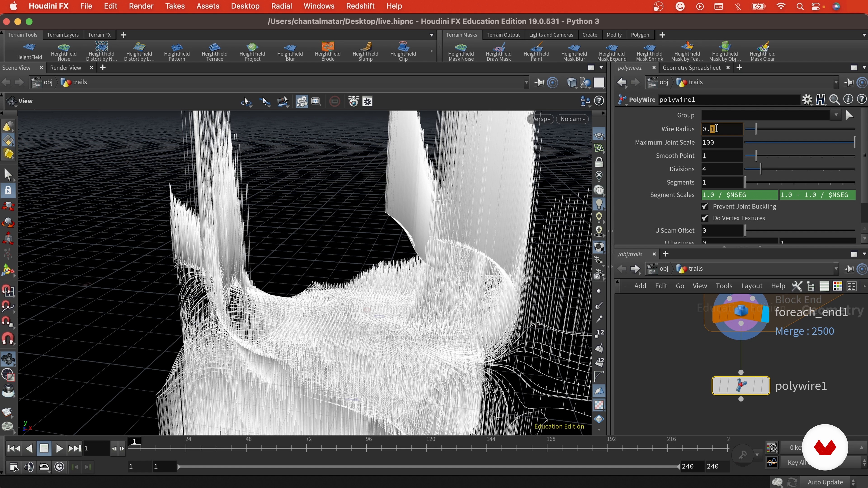Open the Render menu
The height and width of the screenshot is (488, 868).
tap(141, 6)
